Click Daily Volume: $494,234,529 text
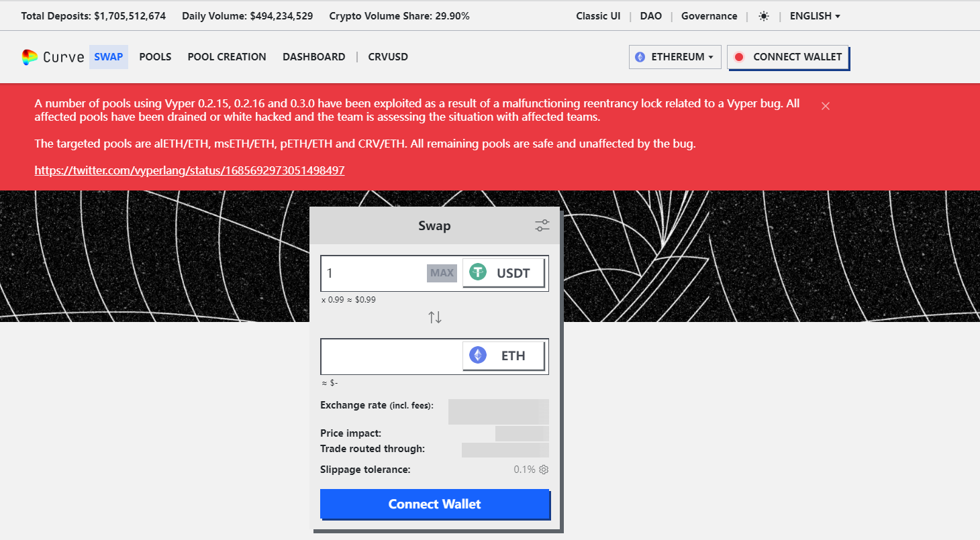Image resolution: width=980 pixels, height=540 pixels. tap(248, 16)
